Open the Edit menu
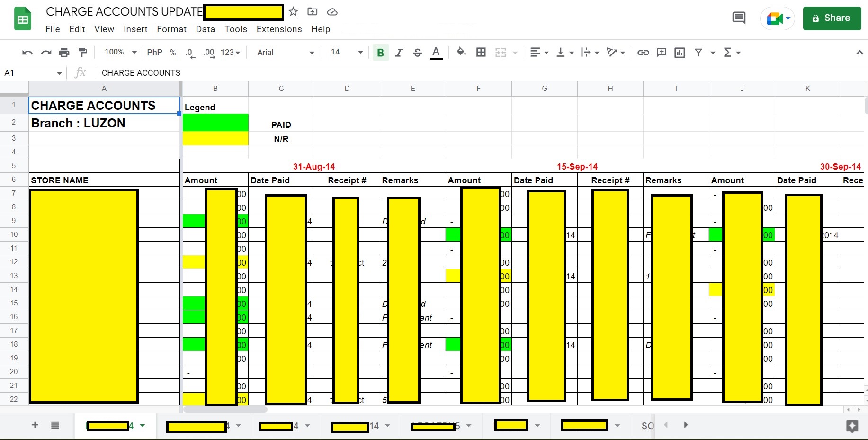Screen dimensions: 868x440 click(x=77, y=29)
